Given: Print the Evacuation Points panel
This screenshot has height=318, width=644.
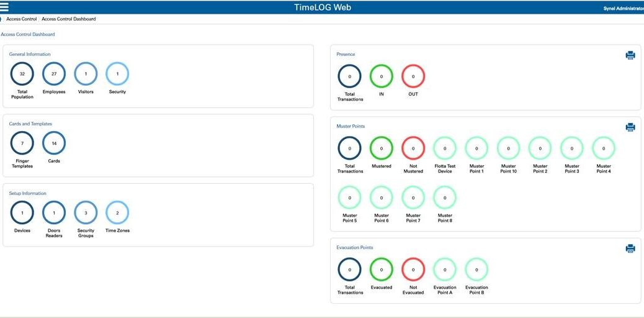Looking at the screenshot, I should pos(630,248).
